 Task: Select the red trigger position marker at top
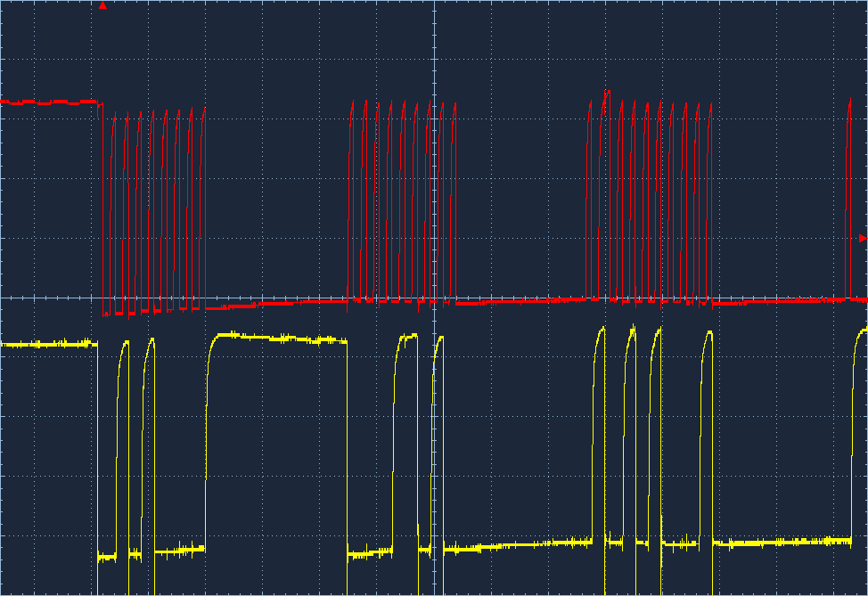102,5
